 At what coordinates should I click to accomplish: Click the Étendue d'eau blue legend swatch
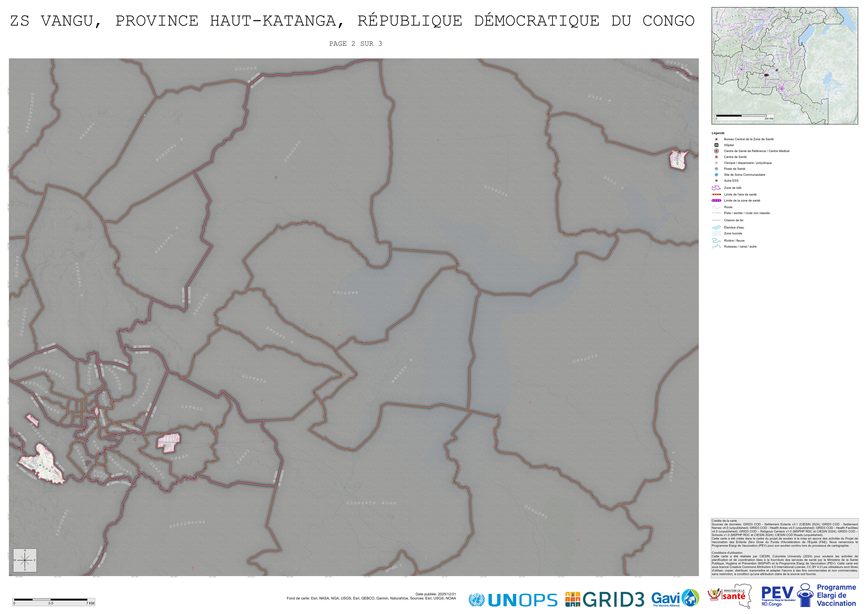pos(716,228)
